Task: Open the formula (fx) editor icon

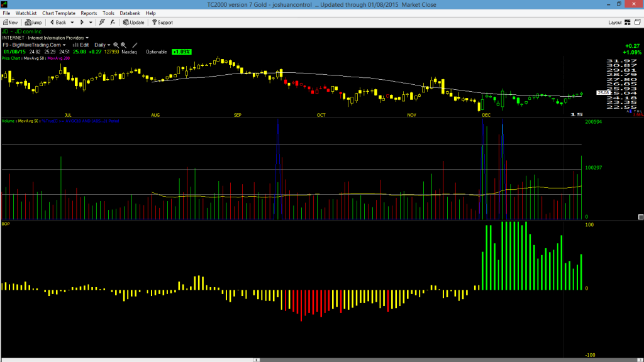Action: [x=113, y=23]
